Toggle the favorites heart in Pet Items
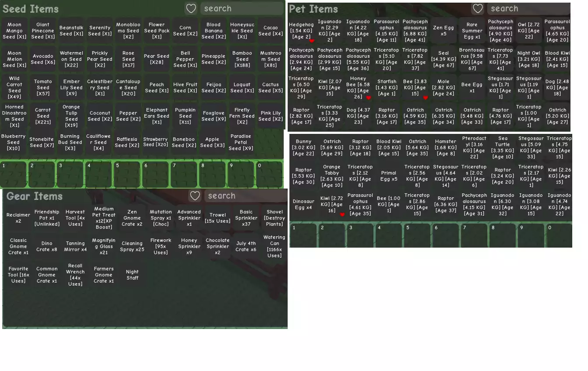This screenshot has height=371, width=588. pyautogui.click(x=478, y=9)
